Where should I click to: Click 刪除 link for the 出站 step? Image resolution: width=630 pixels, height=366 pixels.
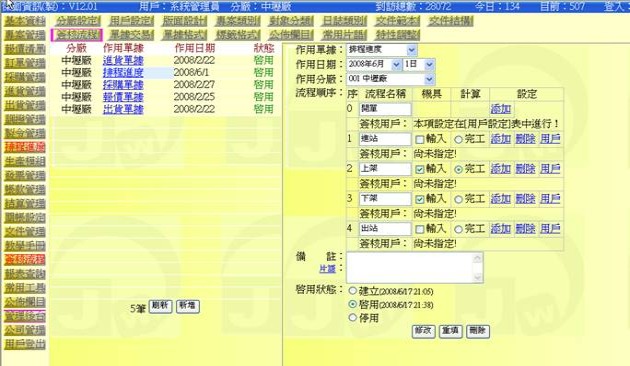525,229
